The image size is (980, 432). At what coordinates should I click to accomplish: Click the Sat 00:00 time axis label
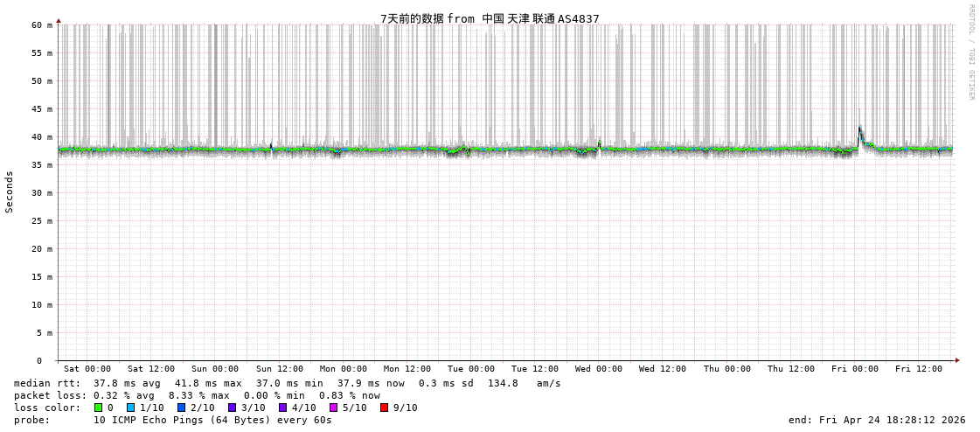coord(87,369)
